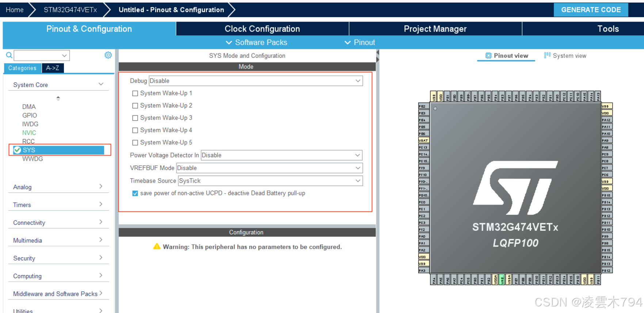Open the Tools tab
Viewport: 644px width, 313px height.
(x=608, y=29)
